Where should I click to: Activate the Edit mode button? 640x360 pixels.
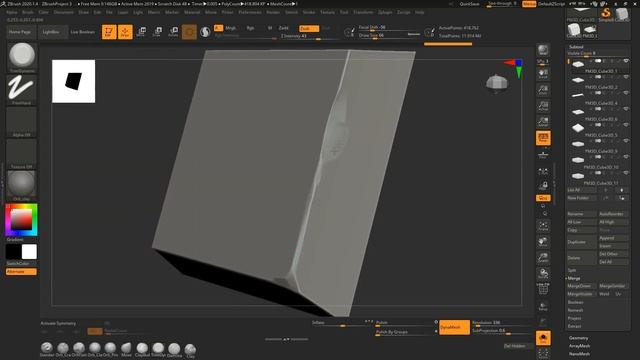tap(109, 32)
